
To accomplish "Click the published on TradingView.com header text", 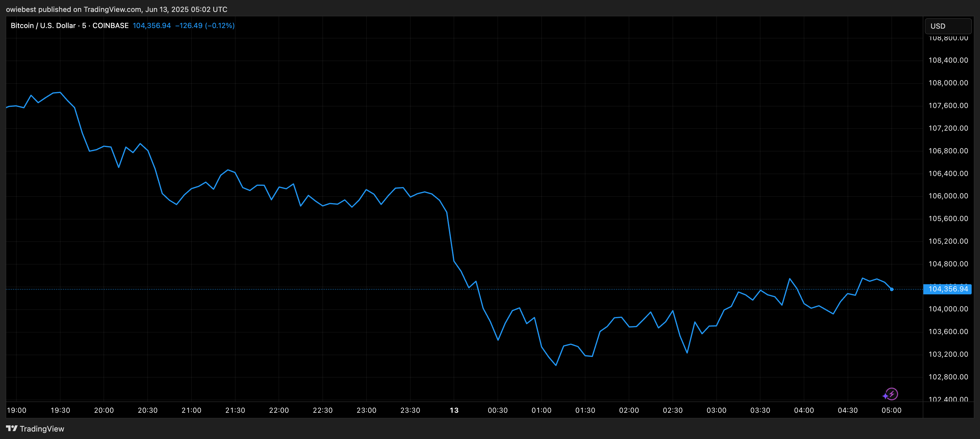I will (116, 9).
